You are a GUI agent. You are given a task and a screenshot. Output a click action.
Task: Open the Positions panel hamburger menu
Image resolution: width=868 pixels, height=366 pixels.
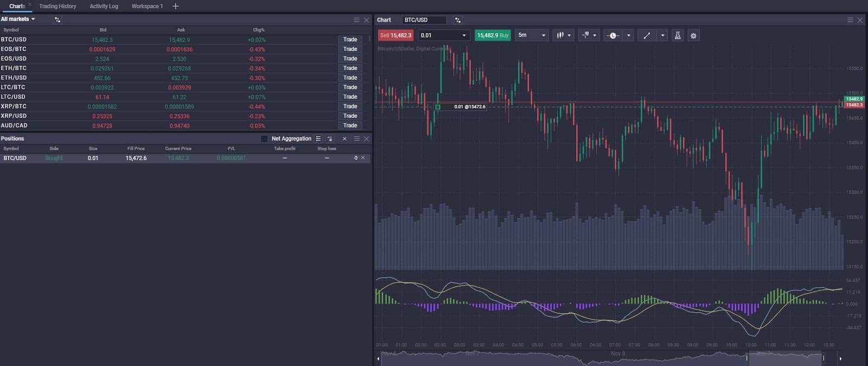click(x=356, y=138)
